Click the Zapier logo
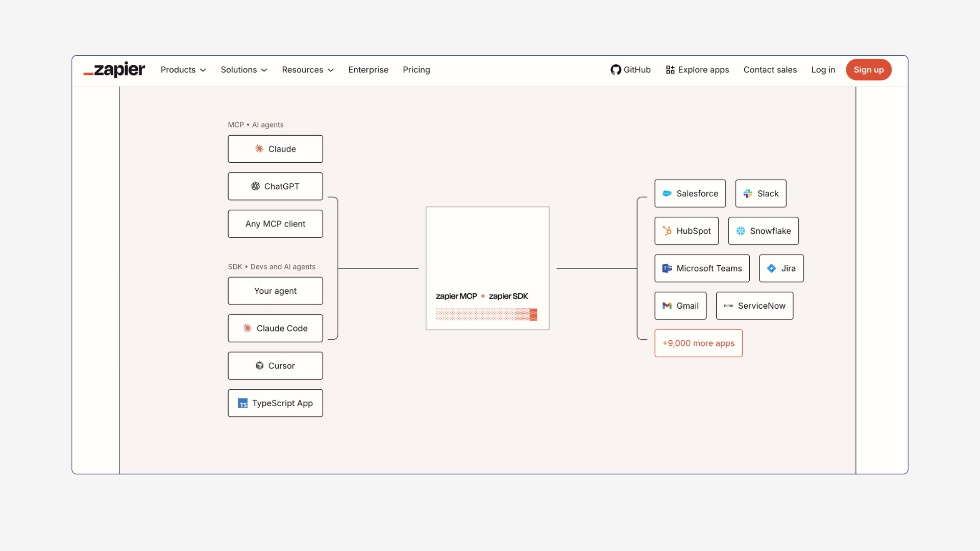This screenshot has width=980, height=551. 114,70
